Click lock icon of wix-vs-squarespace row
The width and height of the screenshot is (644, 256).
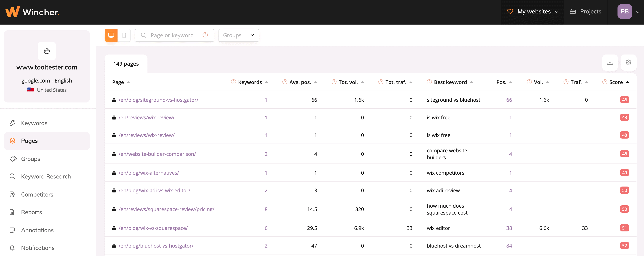(114, 228)
